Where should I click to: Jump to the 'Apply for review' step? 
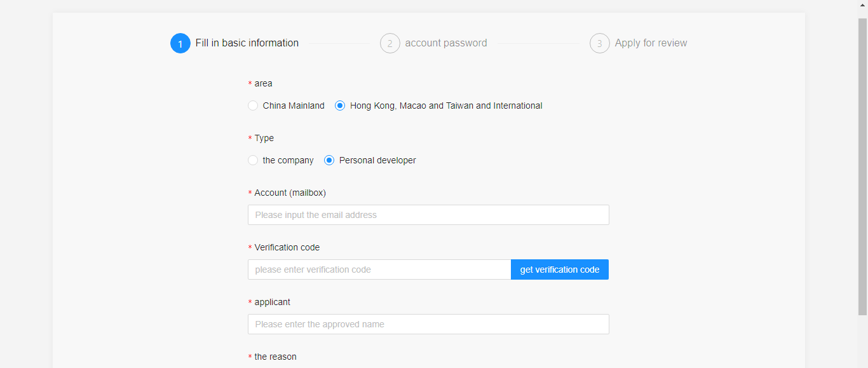click(x=651, y=43)
